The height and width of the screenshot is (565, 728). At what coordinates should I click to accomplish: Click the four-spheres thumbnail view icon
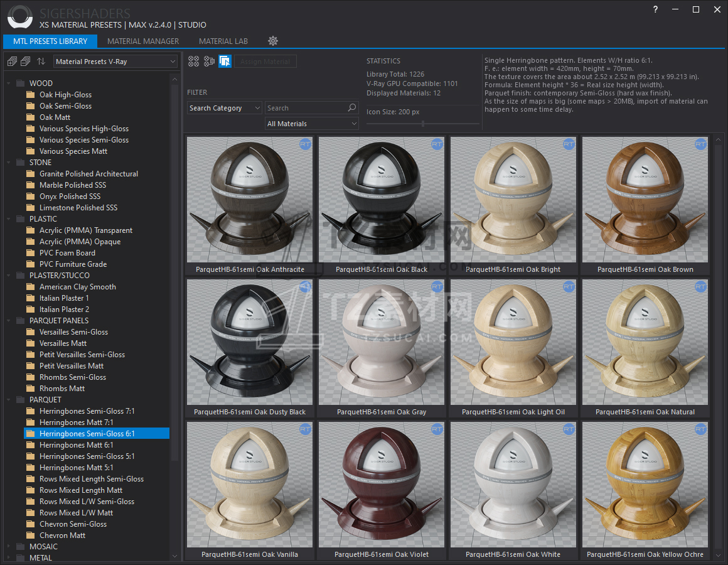(x=193, y=62)
